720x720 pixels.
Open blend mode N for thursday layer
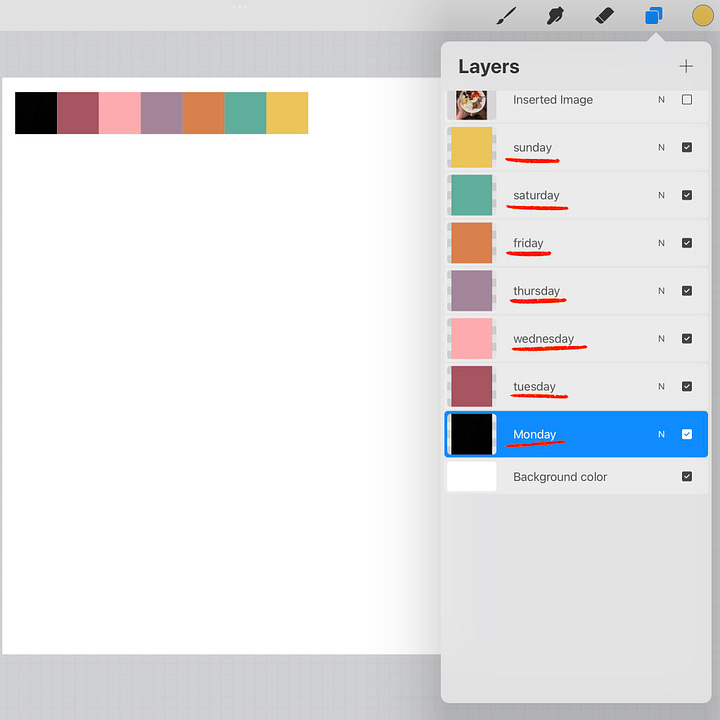(661, 291)
